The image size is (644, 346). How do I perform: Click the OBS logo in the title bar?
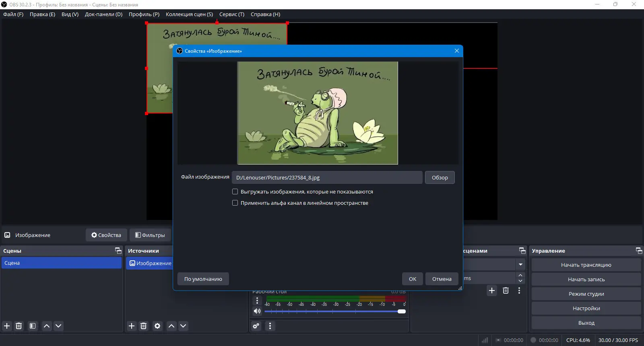click(4, 4)
